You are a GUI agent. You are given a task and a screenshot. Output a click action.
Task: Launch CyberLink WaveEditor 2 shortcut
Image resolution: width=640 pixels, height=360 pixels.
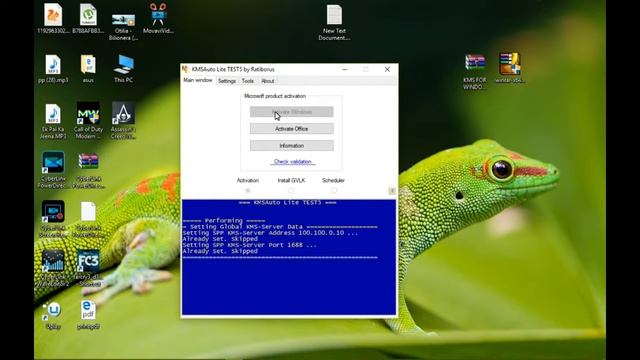click(x=53, y=261)
